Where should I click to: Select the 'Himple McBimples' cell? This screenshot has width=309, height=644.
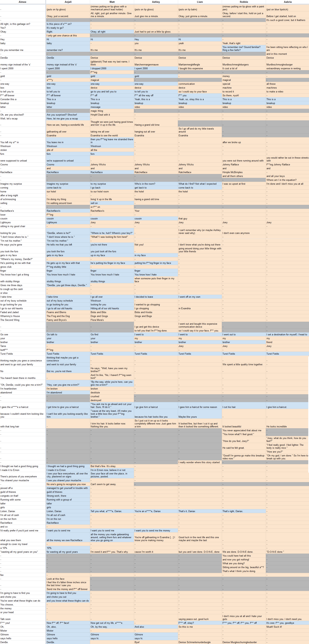244,172
